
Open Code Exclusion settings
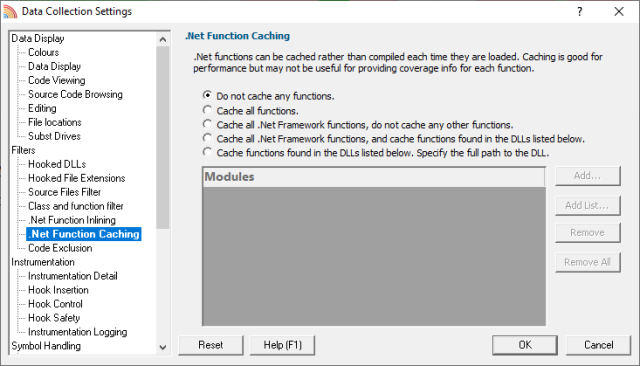(60, 248)
